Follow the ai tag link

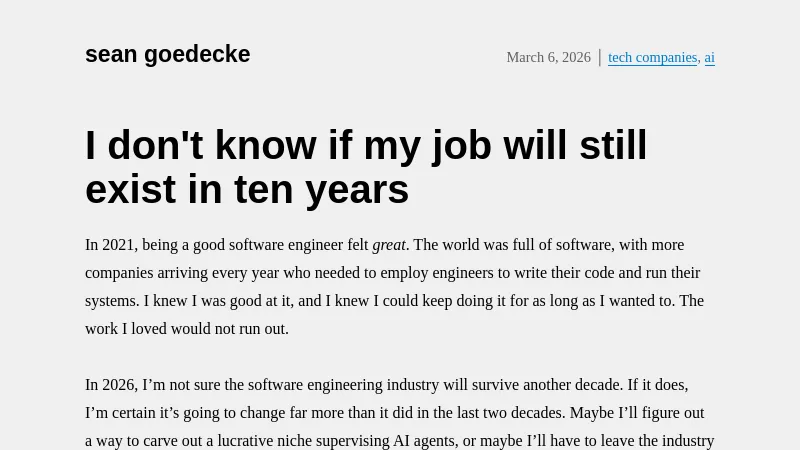point(709,57)
